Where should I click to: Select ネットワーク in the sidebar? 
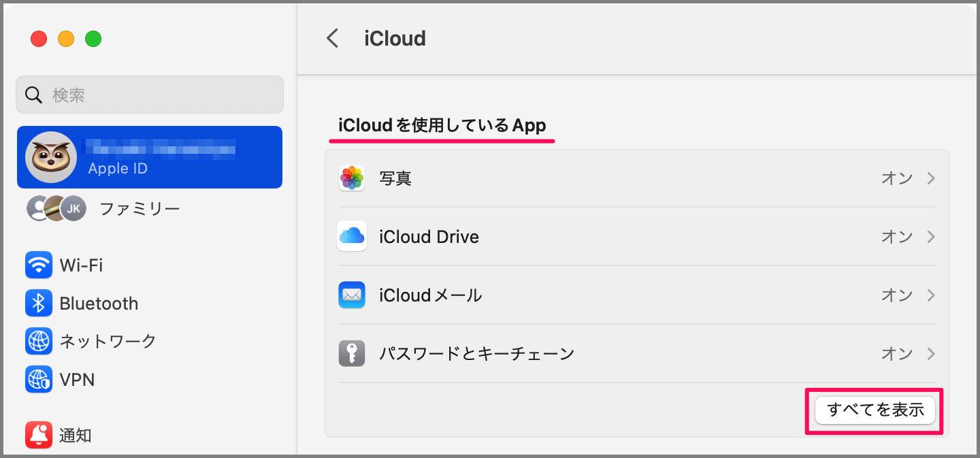pos(150,341)
